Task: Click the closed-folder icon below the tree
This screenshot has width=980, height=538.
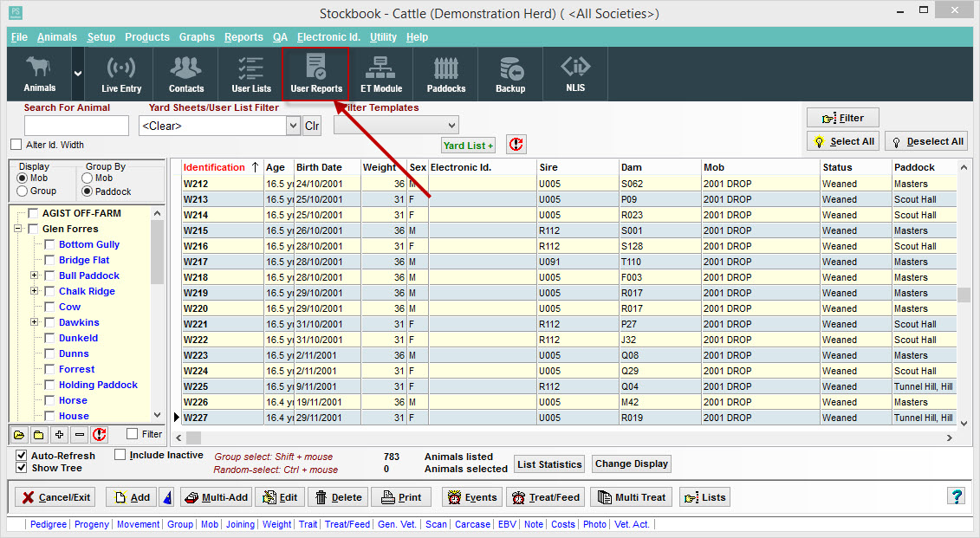Action: [x=39, y=434]
